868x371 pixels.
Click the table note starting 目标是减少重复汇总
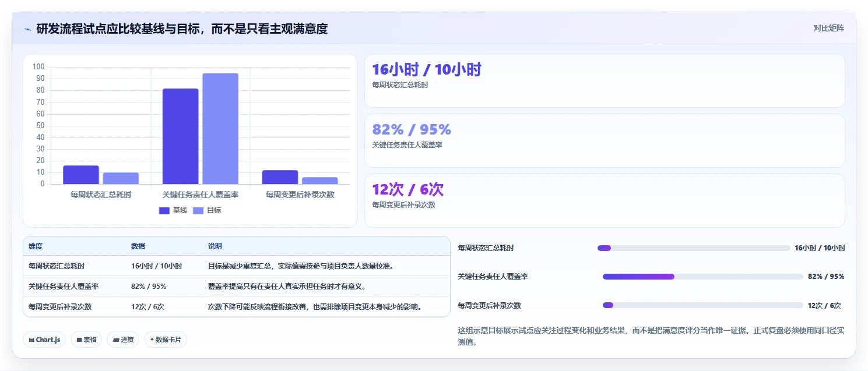(301, 266)
